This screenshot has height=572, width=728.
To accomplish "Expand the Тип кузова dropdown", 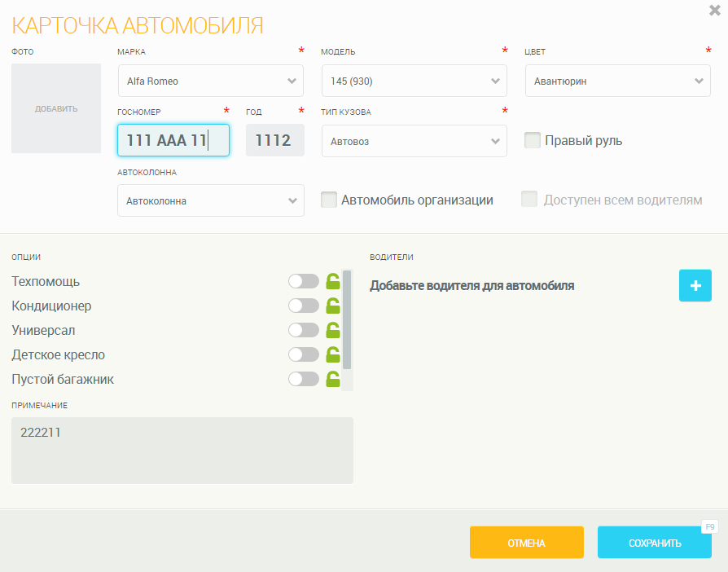I will (x=414, y=141).
